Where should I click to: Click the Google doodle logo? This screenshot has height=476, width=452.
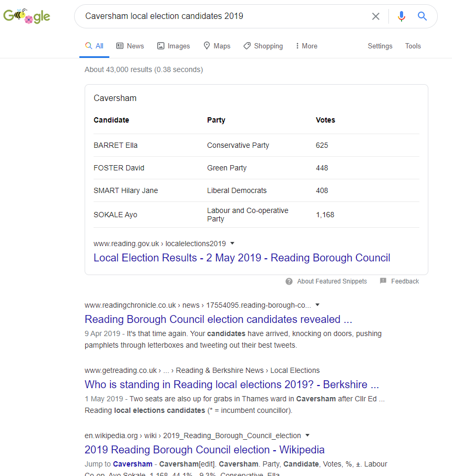(x=27, y=16)
